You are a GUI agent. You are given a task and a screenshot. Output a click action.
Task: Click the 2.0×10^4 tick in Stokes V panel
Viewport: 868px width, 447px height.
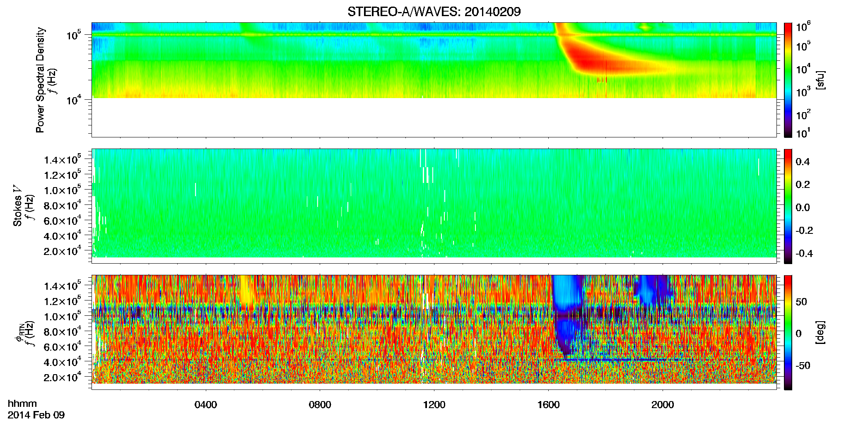[x=63, y=250]
